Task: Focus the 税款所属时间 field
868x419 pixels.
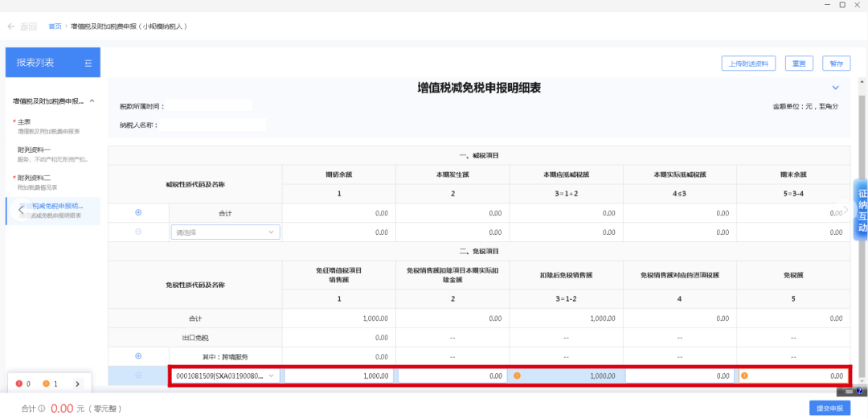Action: click(209, 105)
